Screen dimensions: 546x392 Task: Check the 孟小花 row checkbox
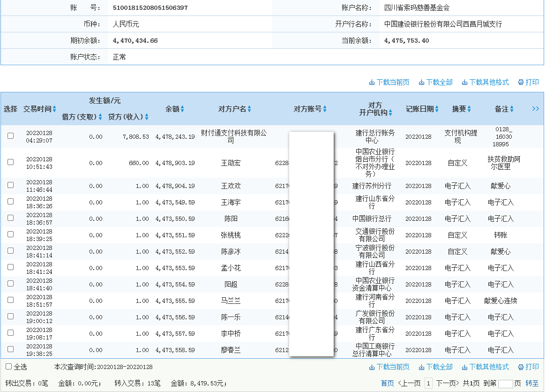tap(11, 267)
